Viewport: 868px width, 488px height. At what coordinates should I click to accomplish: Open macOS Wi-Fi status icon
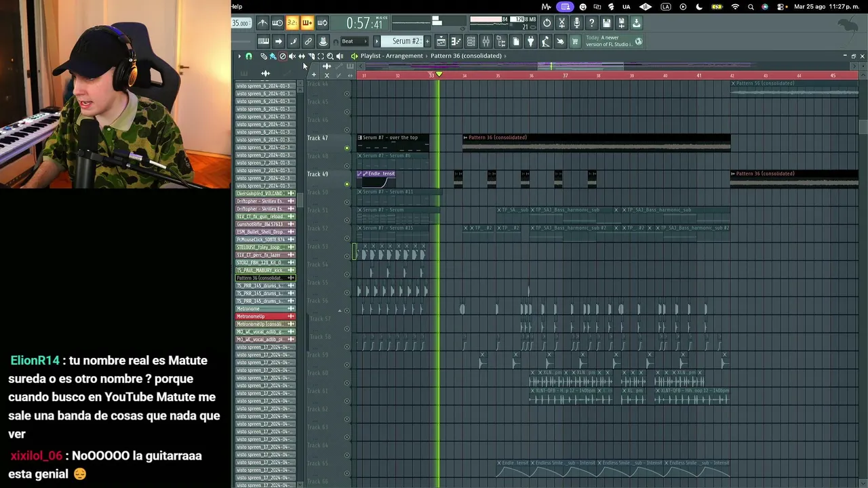click(x=735, y=7)
